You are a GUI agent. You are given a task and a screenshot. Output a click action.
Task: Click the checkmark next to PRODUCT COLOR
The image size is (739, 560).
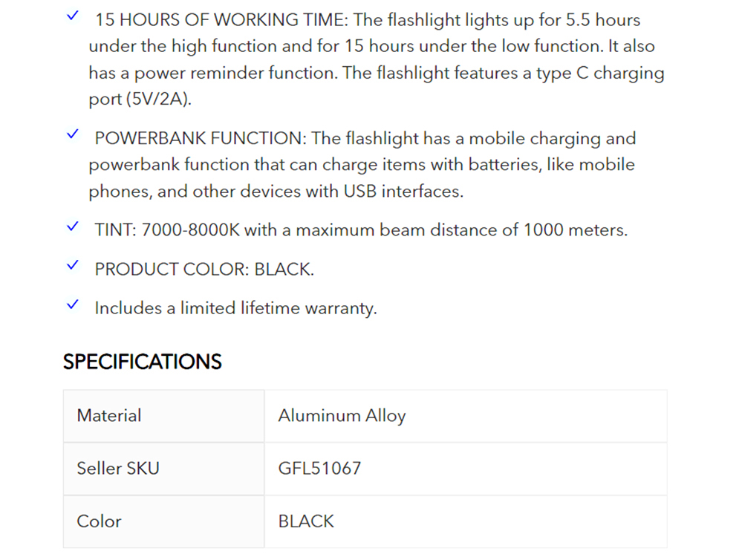click(x=73, y=266)
